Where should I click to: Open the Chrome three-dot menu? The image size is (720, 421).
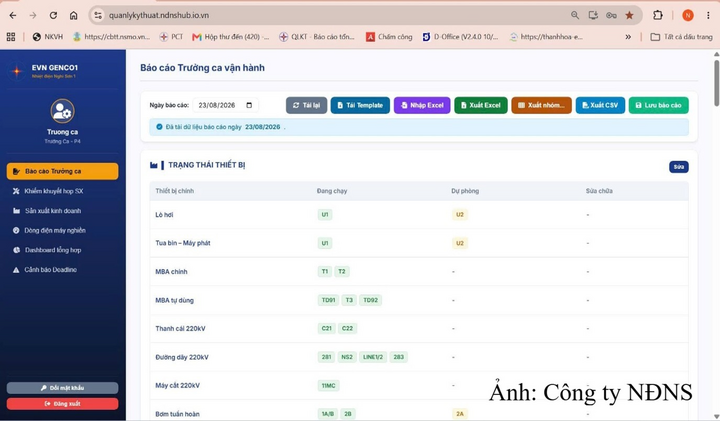pos(708,15)
